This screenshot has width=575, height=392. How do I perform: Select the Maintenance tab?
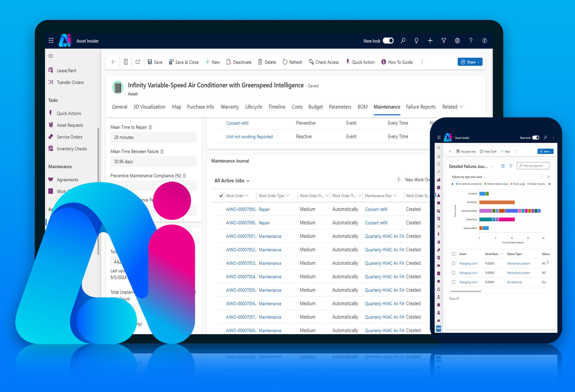click(x=387, y=107)
